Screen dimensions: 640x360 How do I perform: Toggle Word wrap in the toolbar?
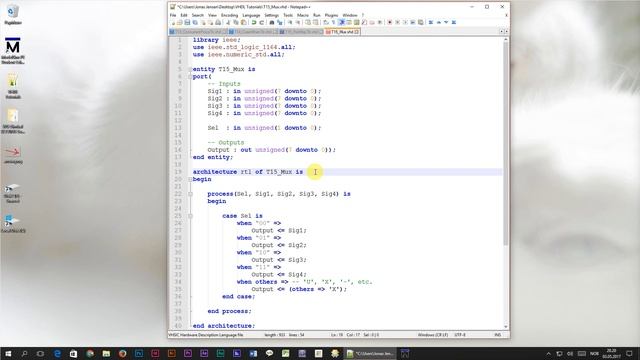pos(326,22)
